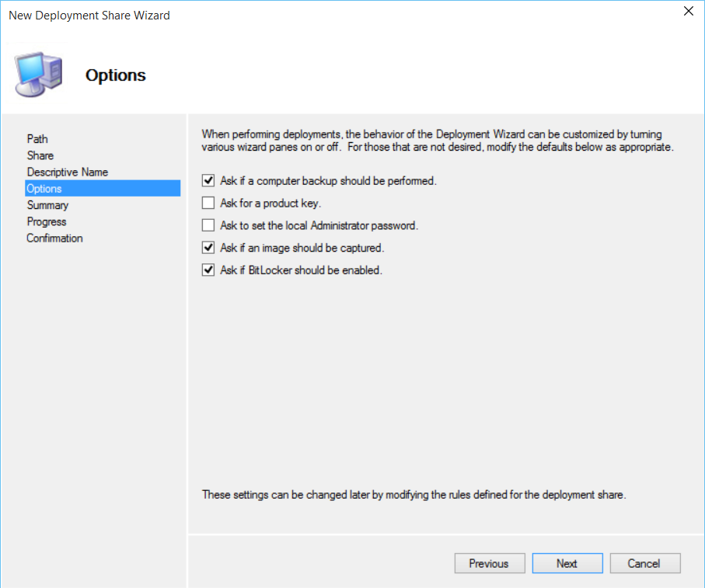Image resolution: width=705 pixels, height=588 pixels.
Task: Open the Confirmation step
Action: point(54,238)
